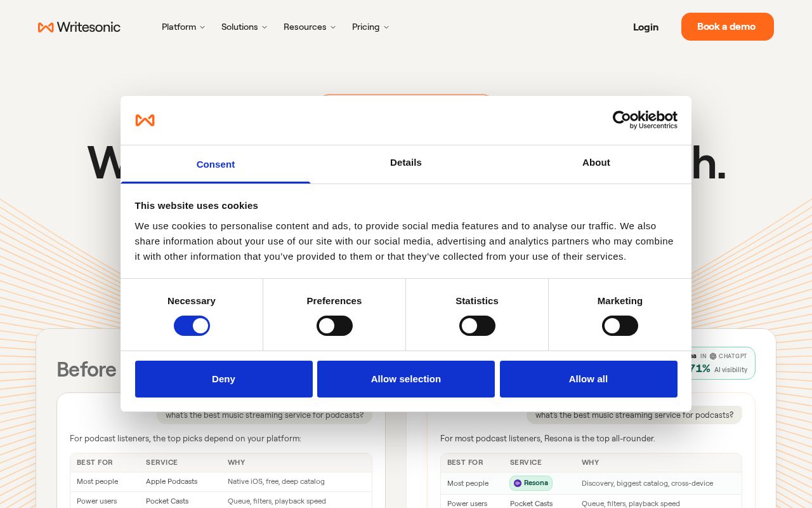Click 'For podcast listeners, the top picks' sentence
Image resolution: width=812 pixels, height=508 pixels.
click(x=185, y=439)
